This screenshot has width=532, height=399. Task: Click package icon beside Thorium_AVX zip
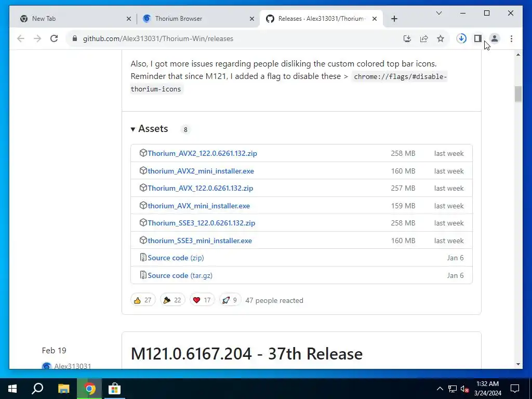tap(143, 188)
